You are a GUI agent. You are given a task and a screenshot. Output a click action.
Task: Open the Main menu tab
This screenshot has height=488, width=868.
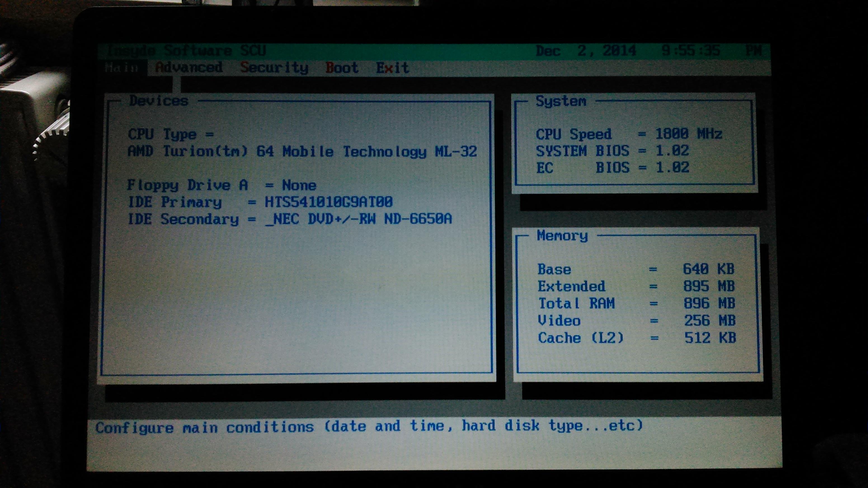point(122,68)
